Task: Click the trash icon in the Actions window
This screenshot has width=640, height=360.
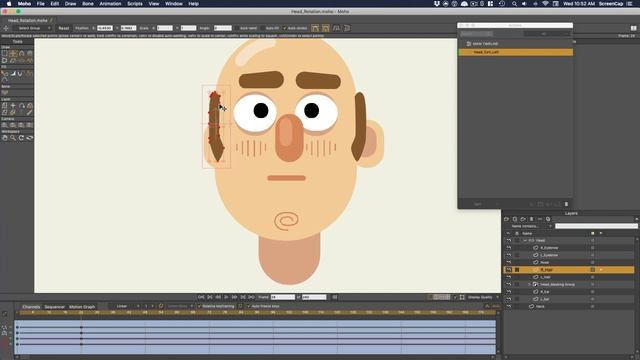Action: point(566,204)
